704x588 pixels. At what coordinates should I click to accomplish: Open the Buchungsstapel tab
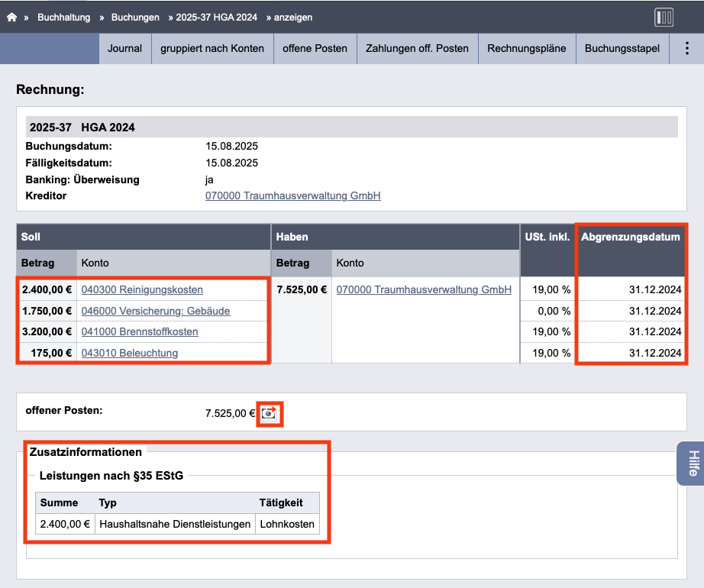[x=622, y=48]
